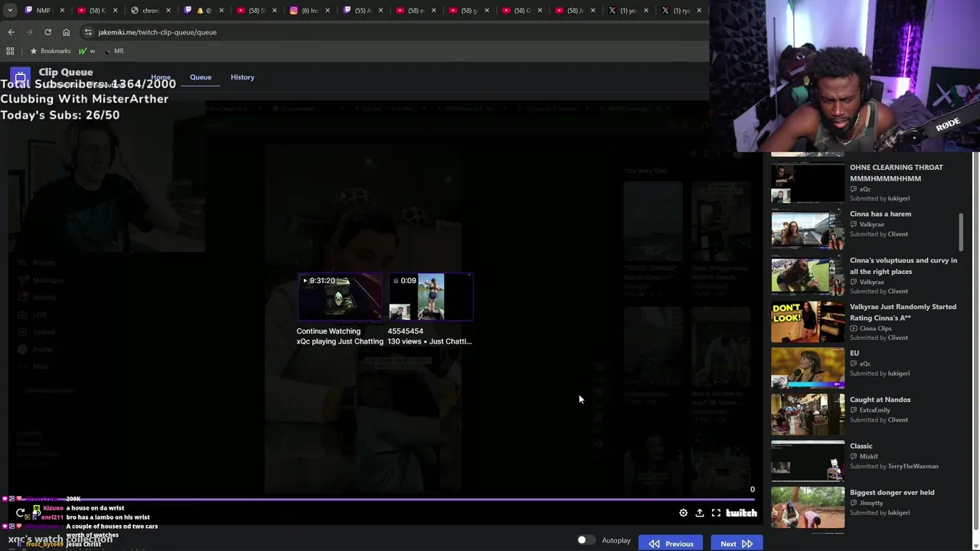Open the apps grid icon in bookmarks bar

10,51
